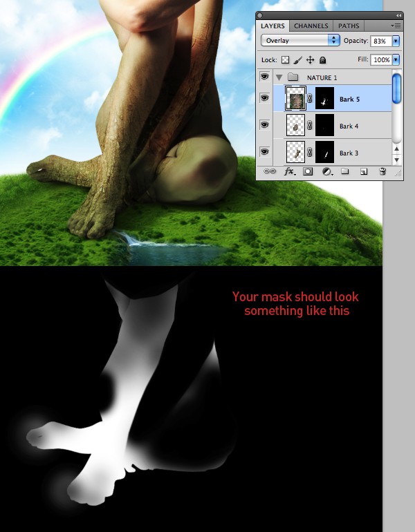Screen dimensions: 415x532
Task: Add a layer mask
Action: tap(308, 171)
